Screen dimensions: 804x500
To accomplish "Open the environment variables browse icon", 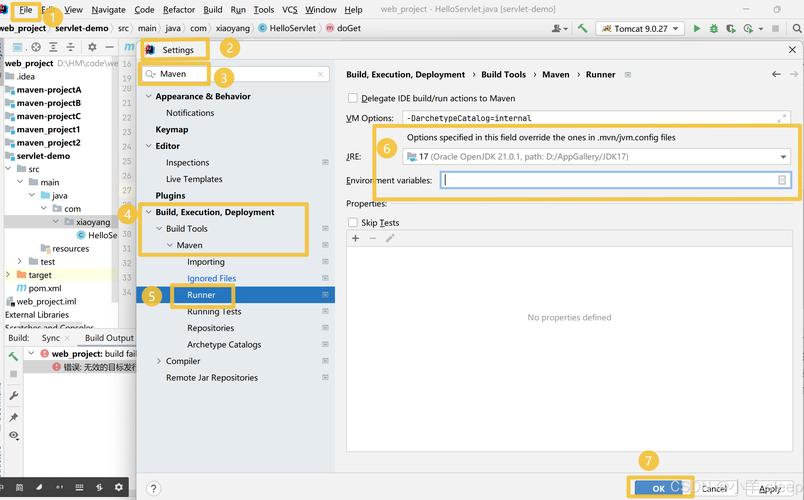I will pyautogui.click(x=782, y=180).
